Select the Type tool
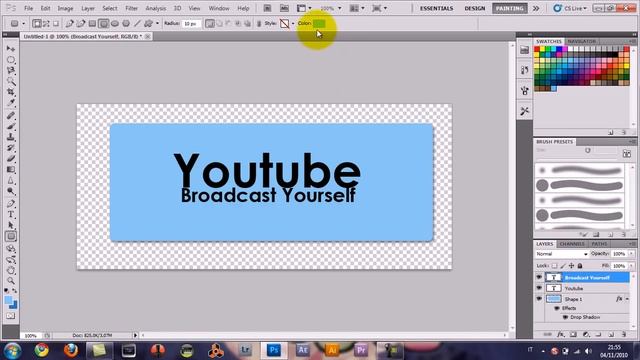Image resolution: width=640 pixels, height=360 pixels. (x=11, y=215)
